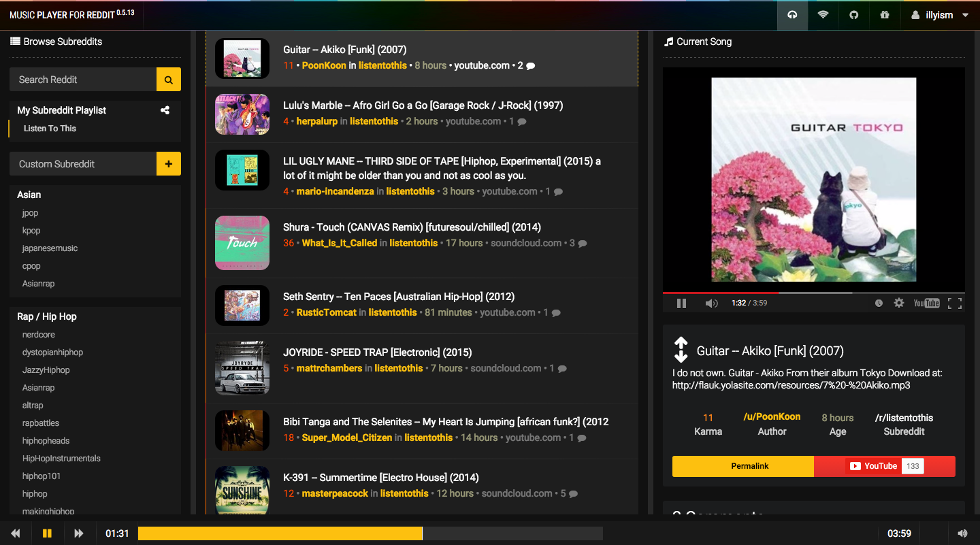Open comments icon on Guitar Akiko row

531,66
